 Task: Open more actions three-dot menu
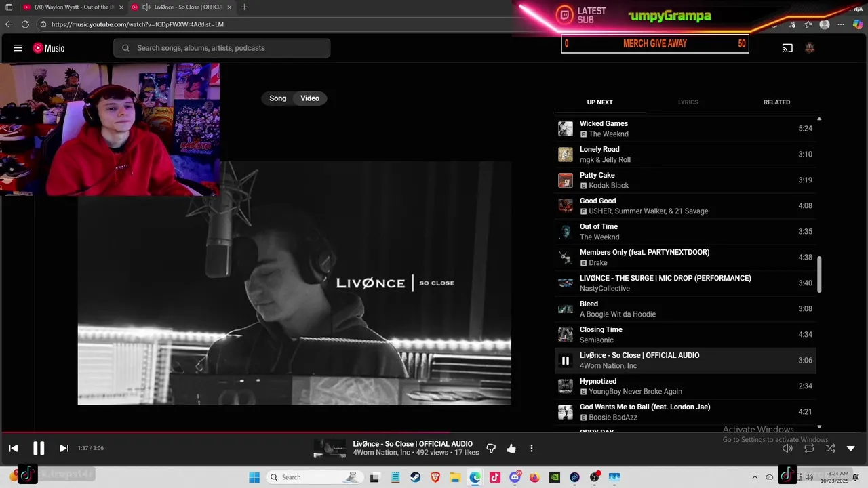(x=532, y=448)
